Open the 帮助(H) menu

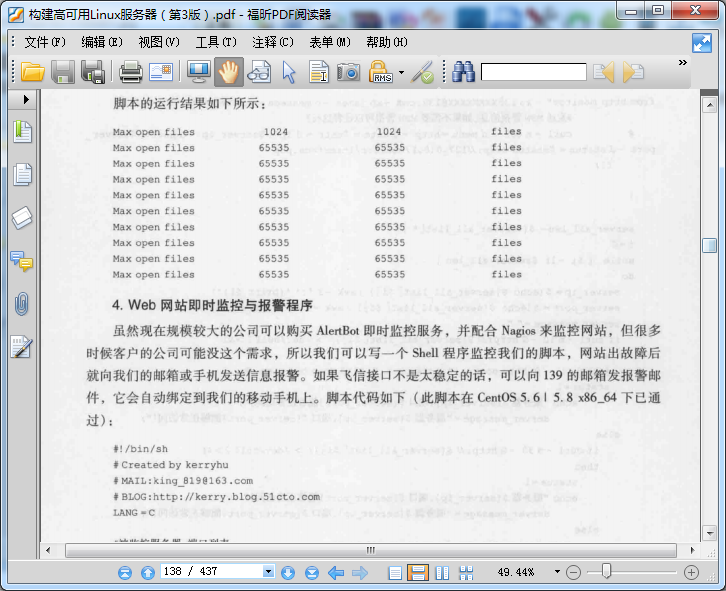coord(387,42)
